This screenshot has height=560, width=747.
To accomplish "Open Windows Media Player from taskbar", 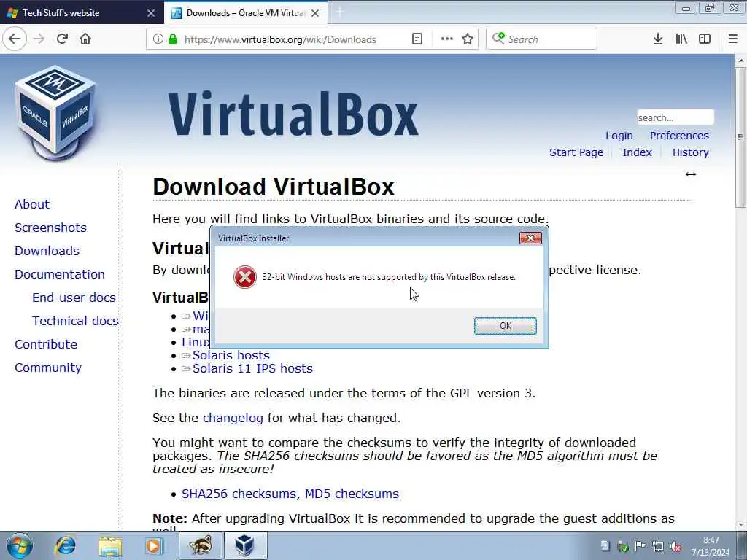I will 155,545.
